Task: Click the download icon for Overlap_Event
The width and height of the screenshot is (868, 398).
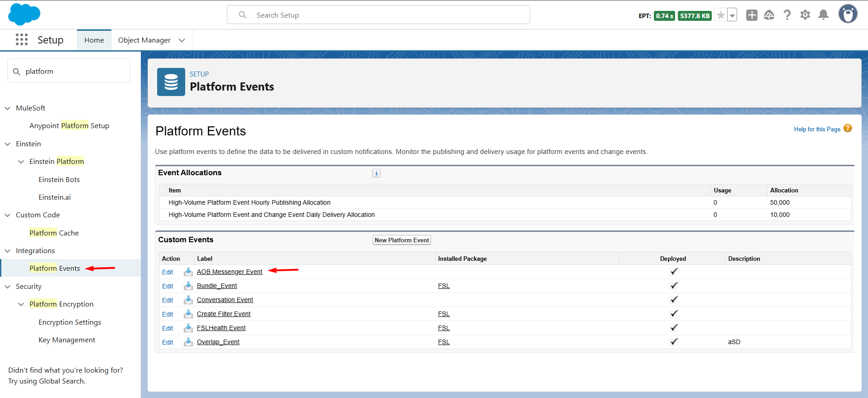Action: point(188,342)
